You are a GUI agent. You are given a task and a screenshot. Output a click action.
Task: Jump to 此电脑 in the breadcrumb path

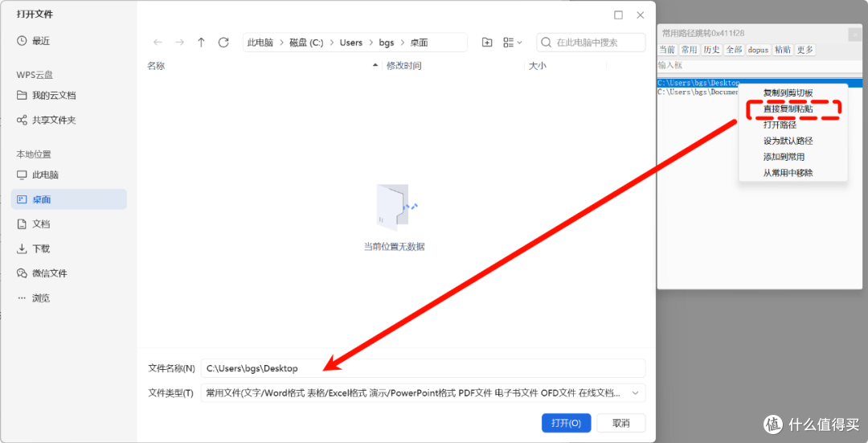coord(260,43)
